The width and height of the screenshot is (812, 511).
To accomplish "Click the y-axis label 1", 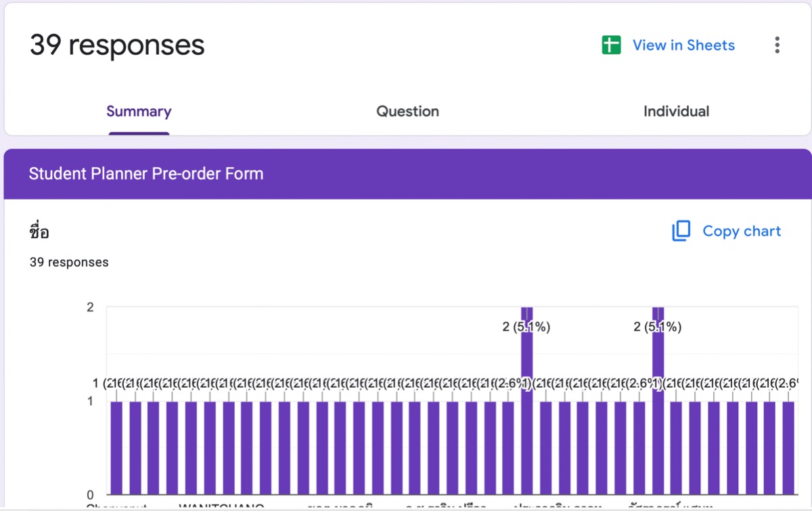I will 90,401.
